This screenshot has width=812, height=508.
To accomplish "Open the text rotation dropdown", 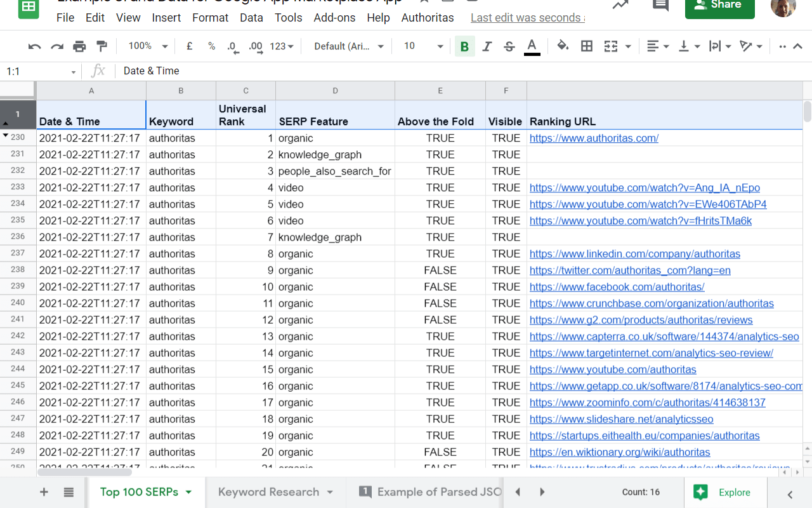I will [x=751, y=46].
